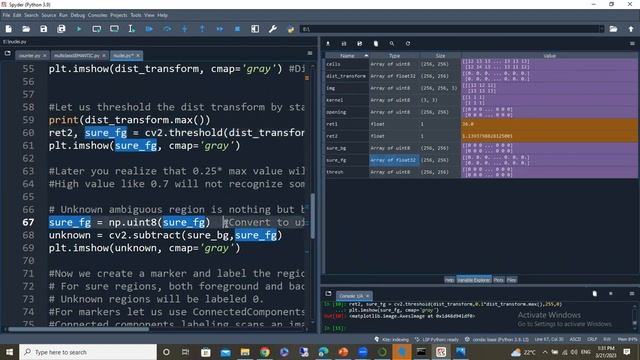This screenshot has height=360, width=640.
Task: Save all open files
Action: pos(61,29)
